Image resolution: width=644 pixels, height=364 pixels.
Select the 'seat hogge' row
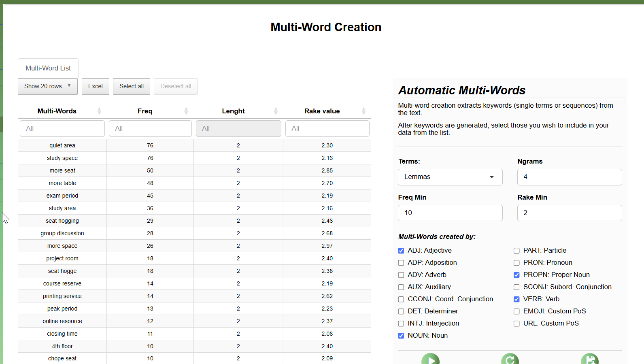coord(194,271)
